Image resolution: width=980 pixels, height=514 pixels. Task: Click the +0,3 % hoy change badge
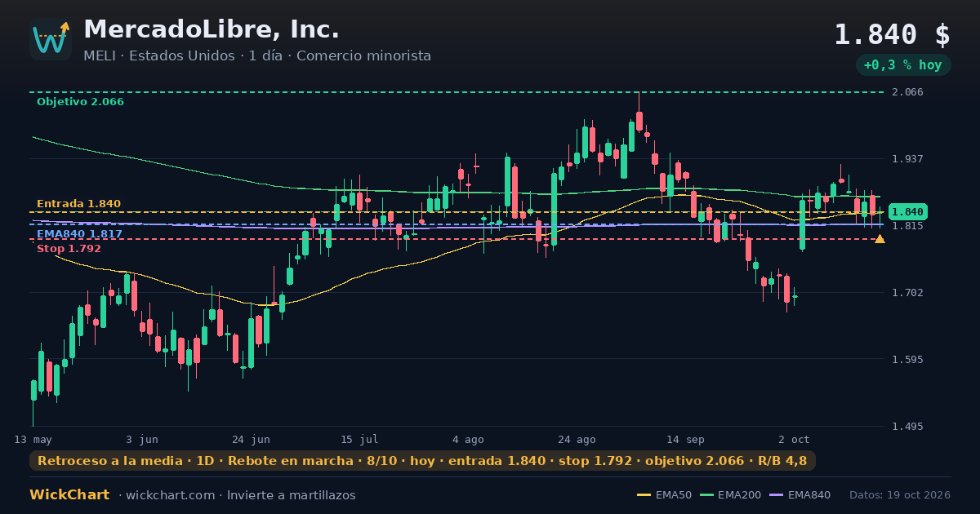coord(902,65)
